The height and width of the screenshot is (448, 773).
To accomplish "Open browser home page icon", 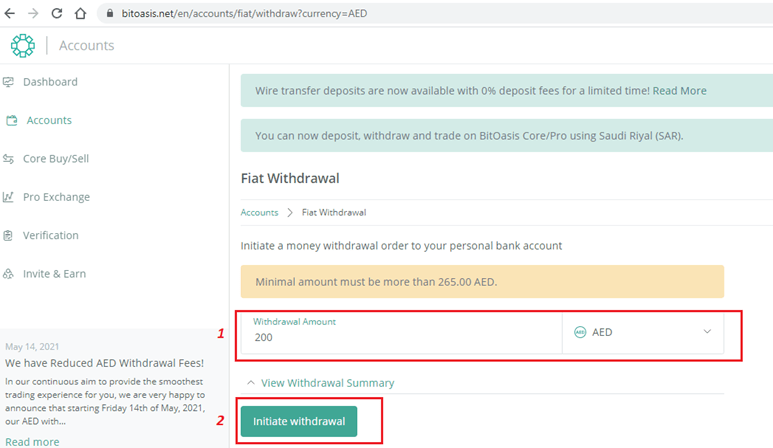I will (x=80, y=13).
